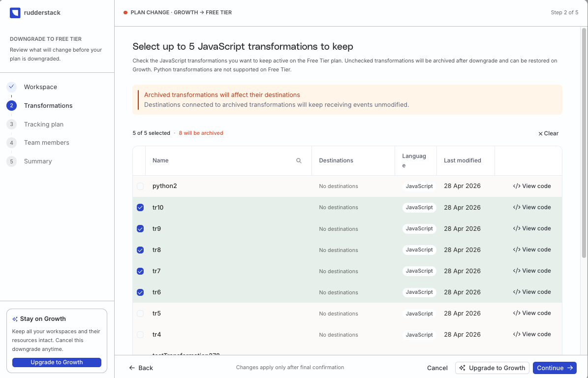This screenshot has width=588, height=378.
Task: Go to Team members step
Action: coord(47,143)
